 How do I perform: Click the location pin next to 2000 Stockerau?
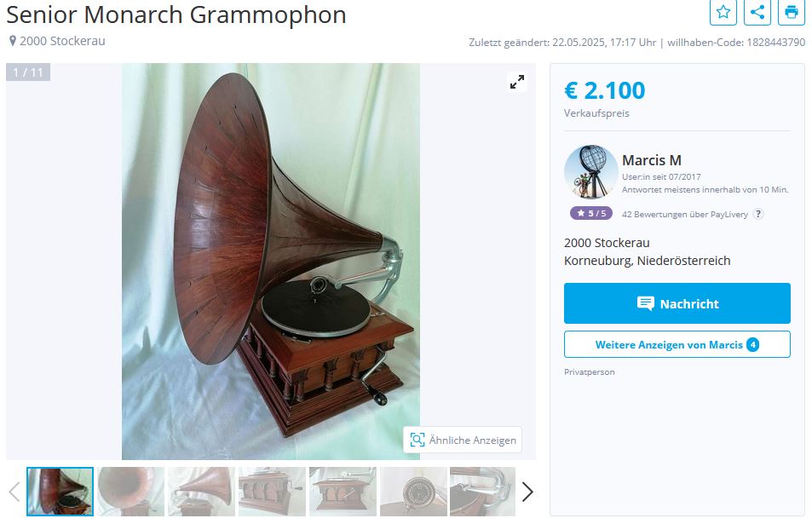[13, 41]
